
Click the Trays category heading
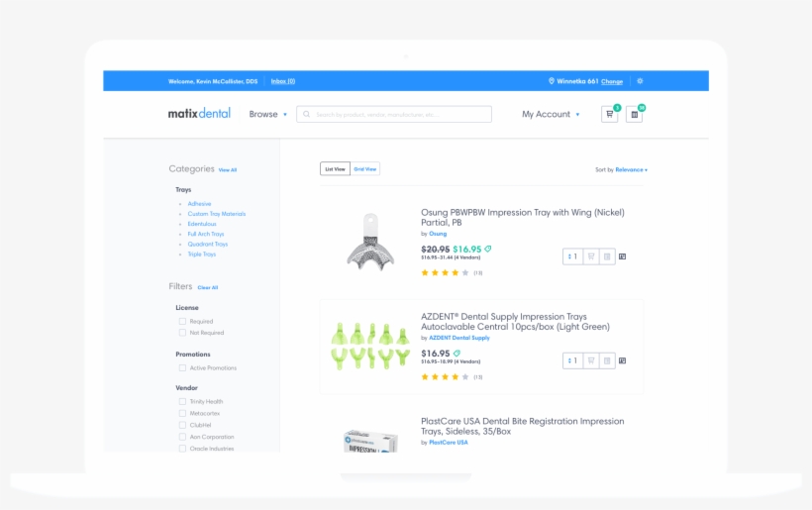pos(183,190)
